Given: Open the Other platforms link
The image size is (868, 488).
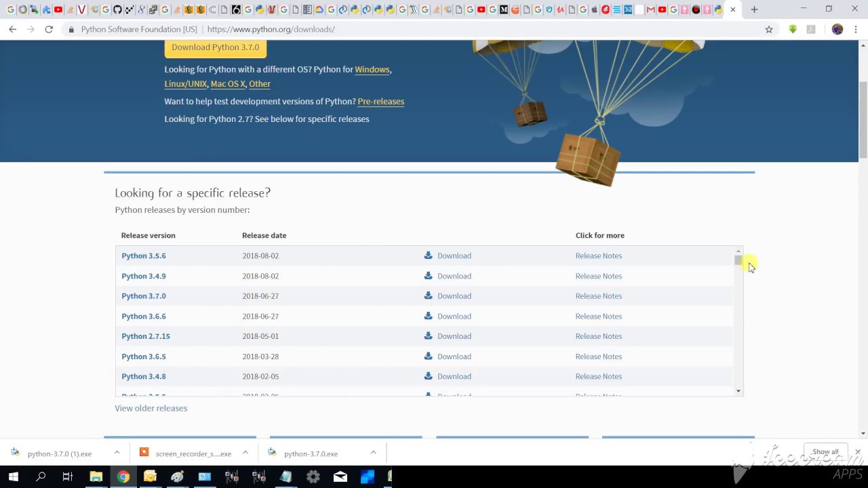Looking at the screenshot, I should [260, 84].
